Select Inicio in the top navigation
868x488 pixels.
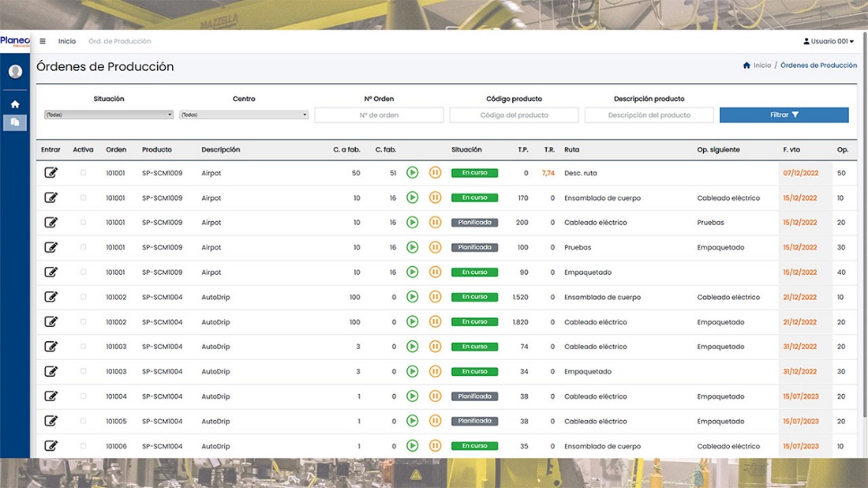(x=67, y=40)
